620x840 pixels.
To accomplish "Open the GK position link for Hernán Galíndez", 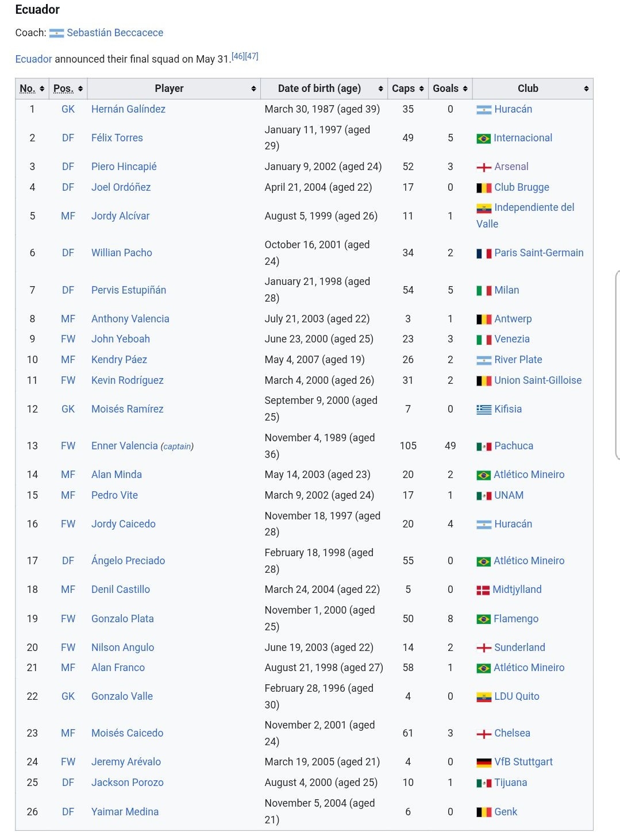I will (68, 109).
